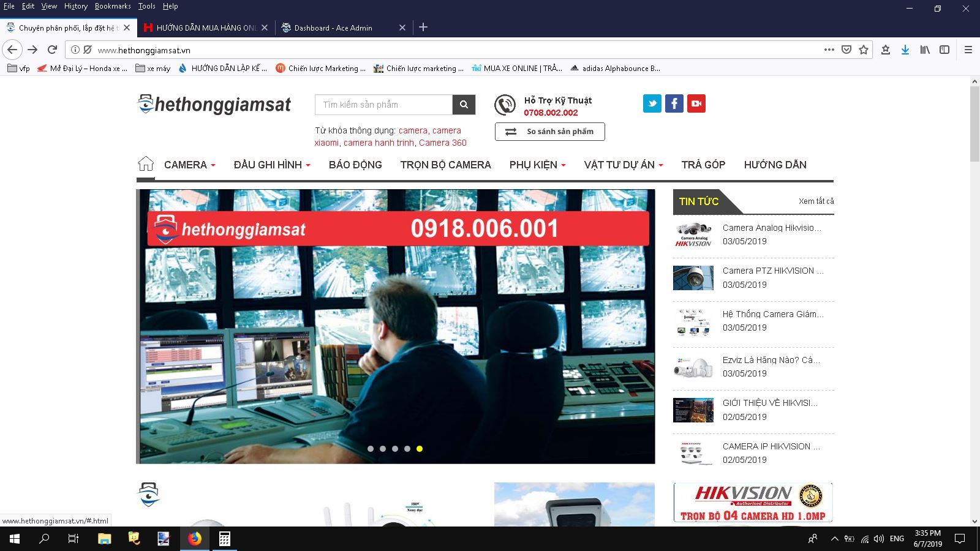Click the phone support icon
The image size is (980, 551).
(505, 105)
